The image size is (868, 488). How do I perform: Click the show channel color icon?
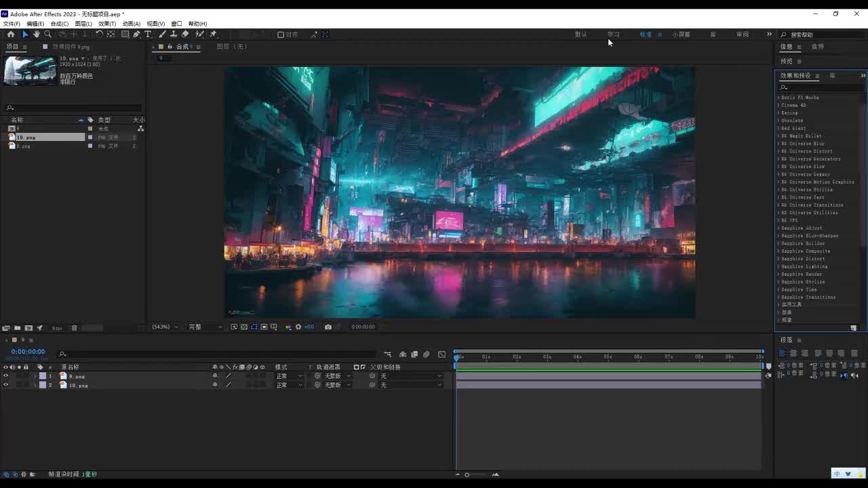click(x=288, y=327)
